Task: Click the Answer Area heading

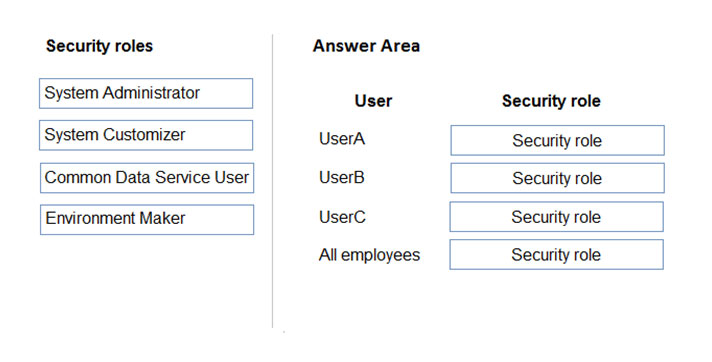Action: pyautogui.click(x=366, y=46)
